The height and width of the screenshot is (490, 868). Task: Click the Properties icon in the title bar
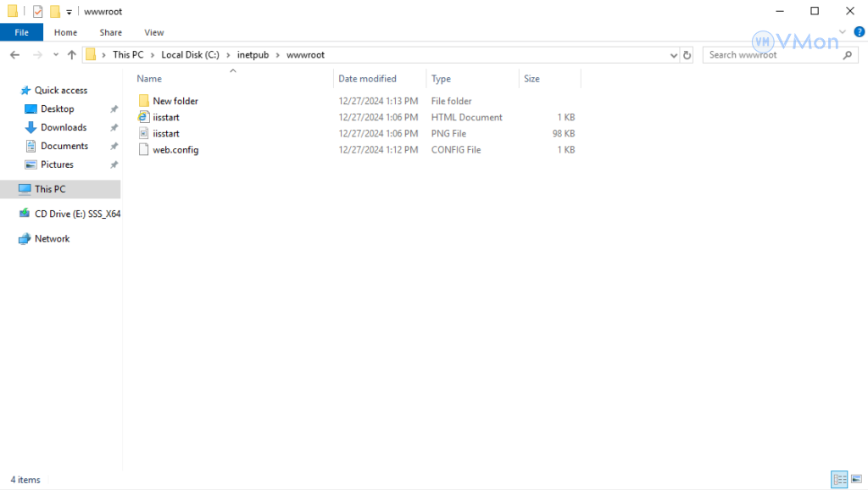pyautogui.click(x=37, y=11)
